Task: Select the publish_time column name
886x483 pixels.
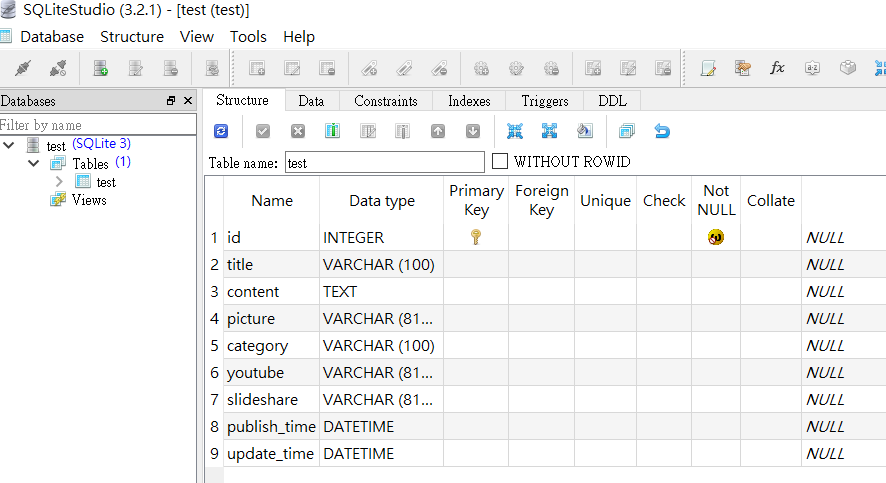Action: click(x=271, y=427)
